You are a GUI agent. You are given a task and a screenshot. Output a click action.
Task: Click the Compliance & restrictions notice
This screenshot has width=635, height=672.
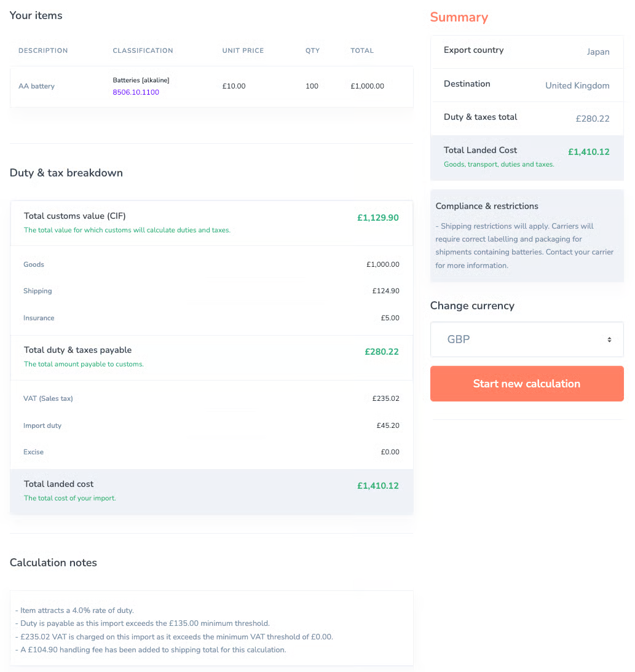[x=527, y=235]
